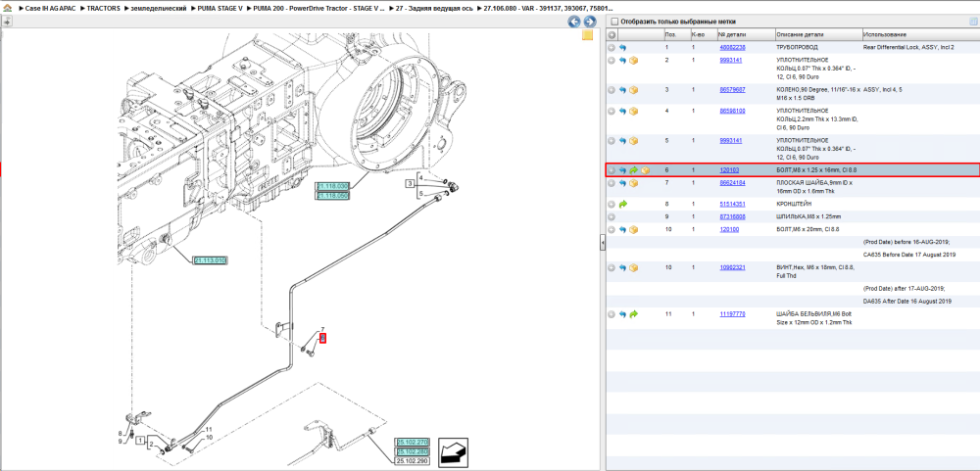Click the 'земледельческий' breadcrumb
Viewport: 980px width, 471px height.
(x=159, y=10)
